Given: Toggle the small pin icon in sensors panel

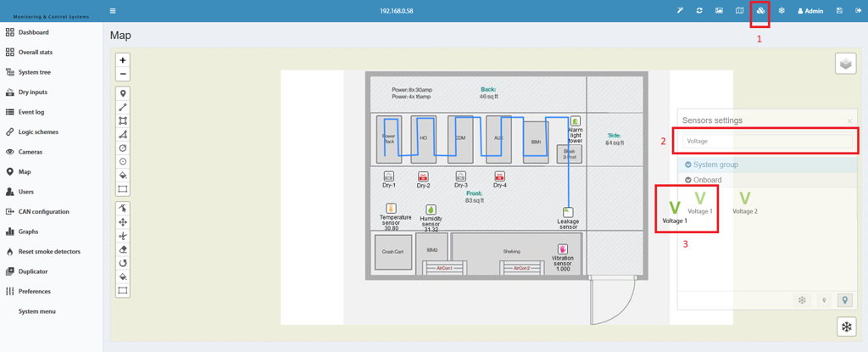Looking at the screenshot, I should 824,300.
